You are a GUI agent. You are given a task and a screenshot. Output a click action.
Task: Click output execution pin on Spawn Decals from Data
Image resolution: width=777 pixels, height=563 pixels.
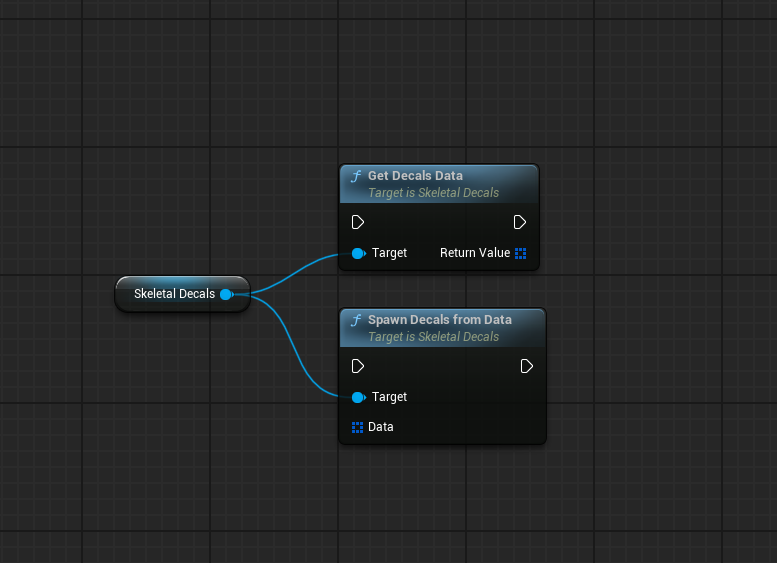[x=526, y=366]
